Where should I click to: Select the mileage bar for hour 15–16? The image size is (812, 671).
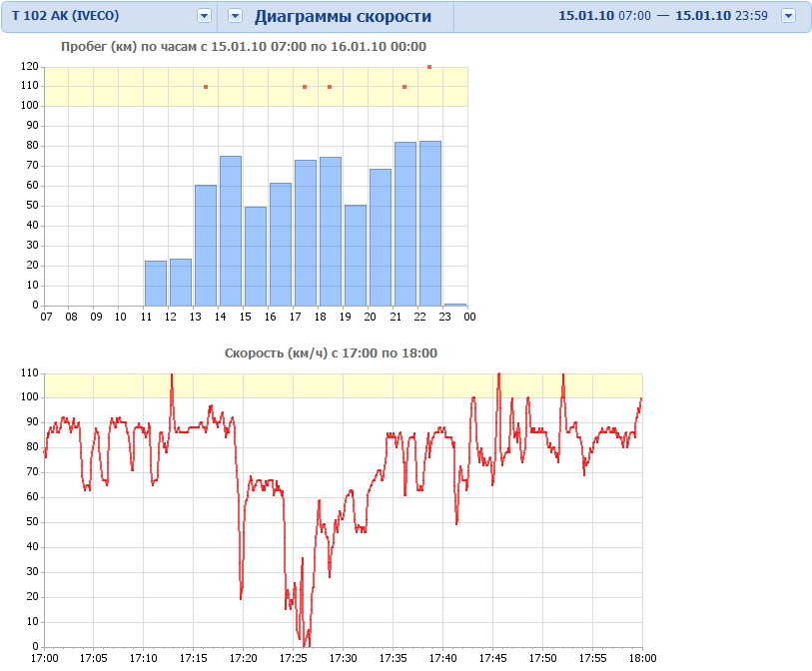pyautogui.click(x=256, y=257)
